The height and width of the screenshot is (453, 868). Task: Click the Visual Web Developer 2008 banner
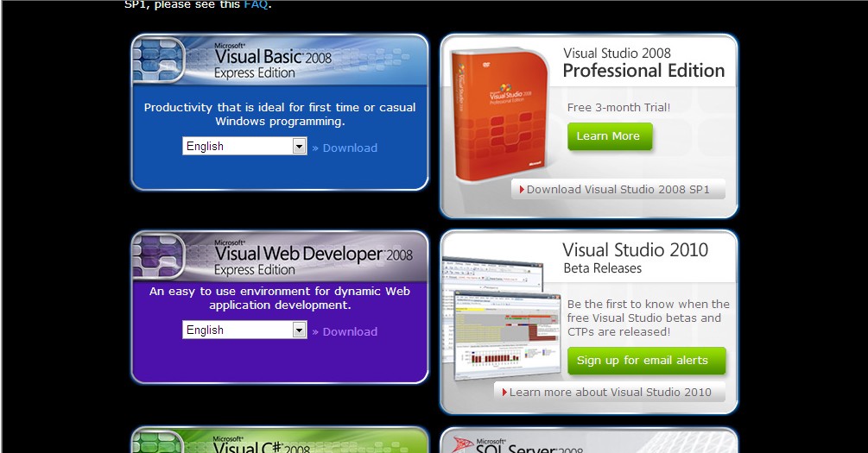point(280,256)
